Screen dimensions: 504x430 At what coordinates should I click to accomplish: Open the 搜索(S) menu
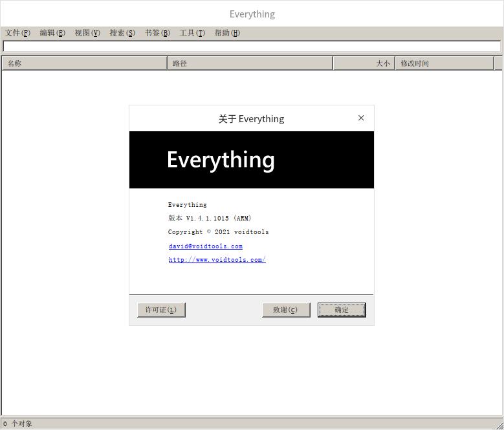122,33
